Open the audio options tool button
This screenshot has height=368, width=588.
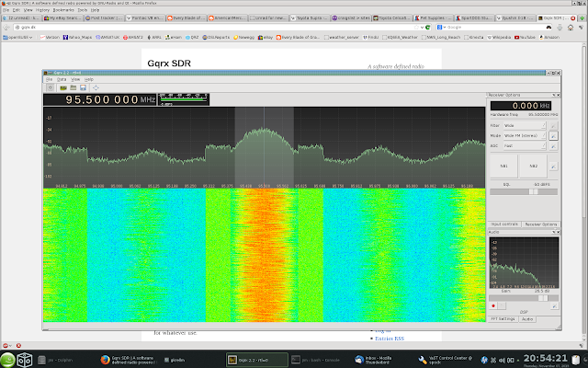click(554, 306)
